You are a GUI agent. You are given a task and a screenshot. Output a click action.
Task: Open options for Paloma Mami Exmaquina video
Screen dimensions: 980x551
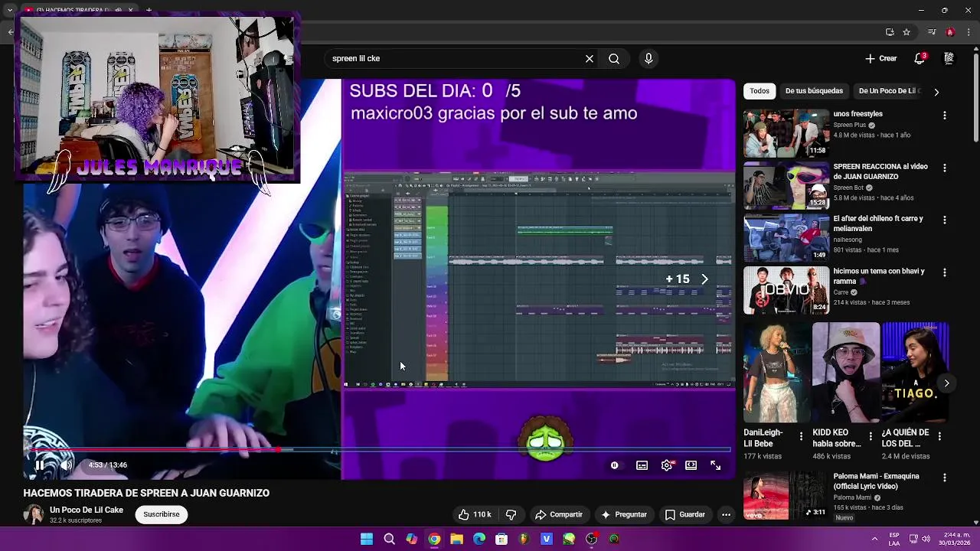(x=944, y=478)
